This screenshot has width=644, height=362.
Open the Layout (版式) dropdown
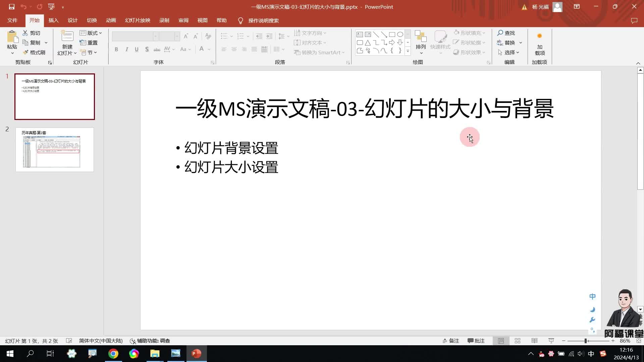(x=91, y=33)
